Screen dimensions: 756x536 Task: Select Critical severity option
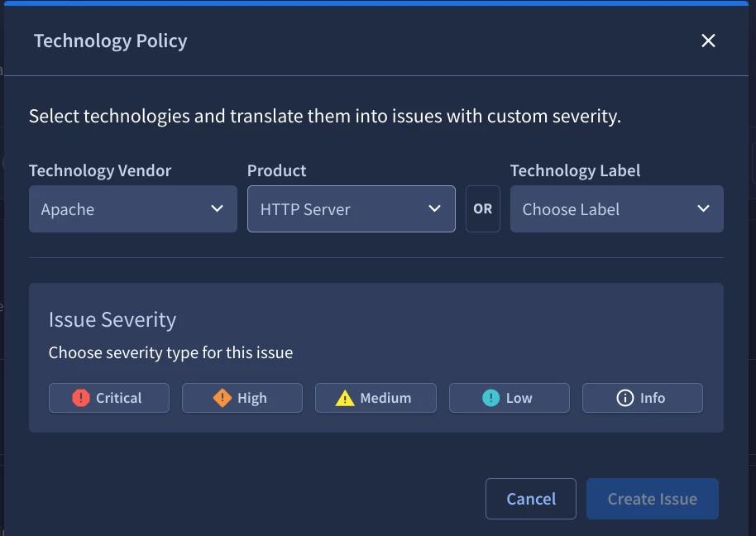pos(109,398)
